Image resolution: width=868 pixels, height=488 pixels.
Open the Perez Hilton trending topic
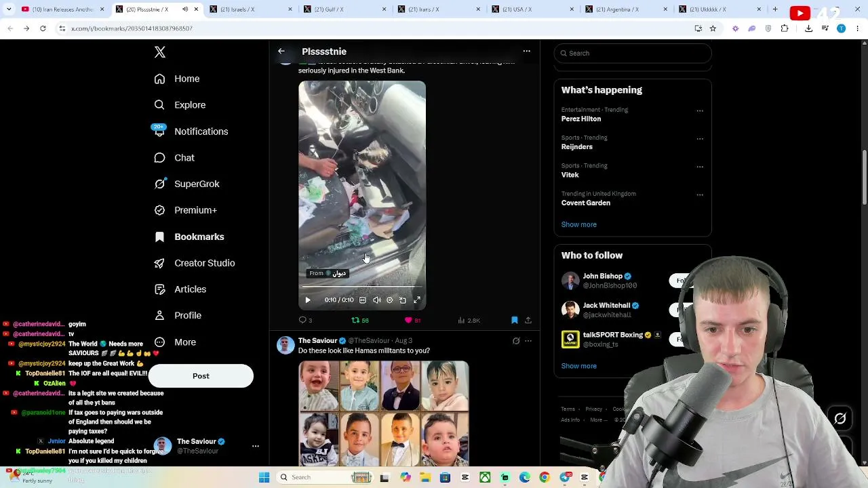tap(581, 119)
